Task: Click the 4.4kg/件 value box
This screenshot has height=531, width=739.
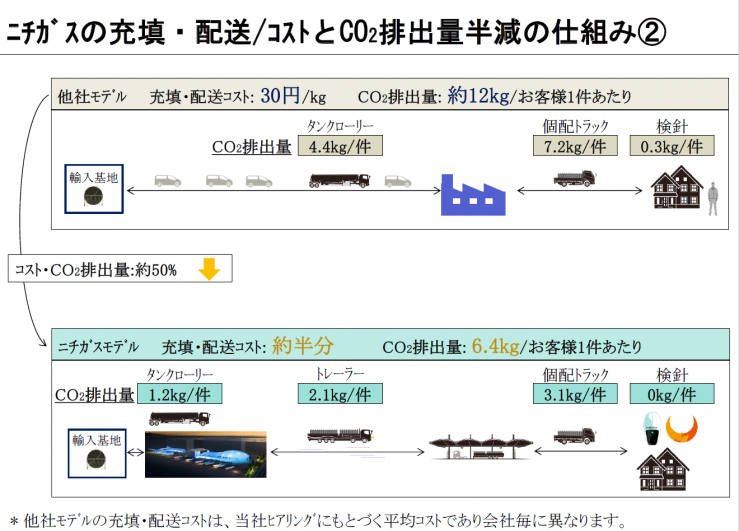Action: click(x=340, y=146)
